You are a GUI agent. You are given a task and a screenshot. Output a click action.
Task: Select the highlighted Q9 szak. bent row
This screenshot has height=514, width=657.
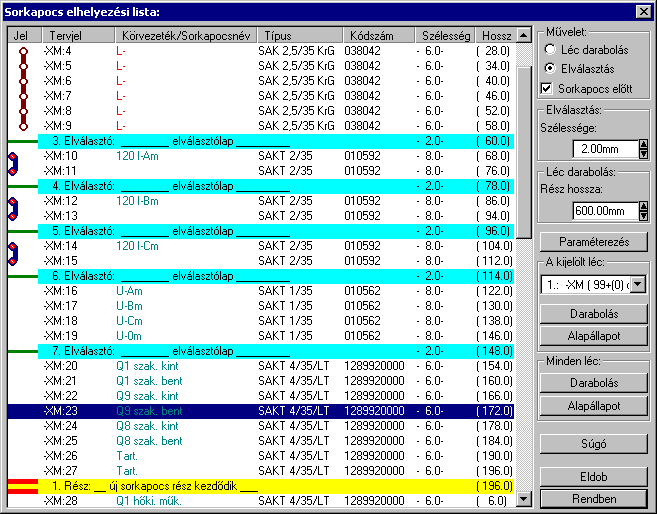pyautogui.click(x=261, y=411)
